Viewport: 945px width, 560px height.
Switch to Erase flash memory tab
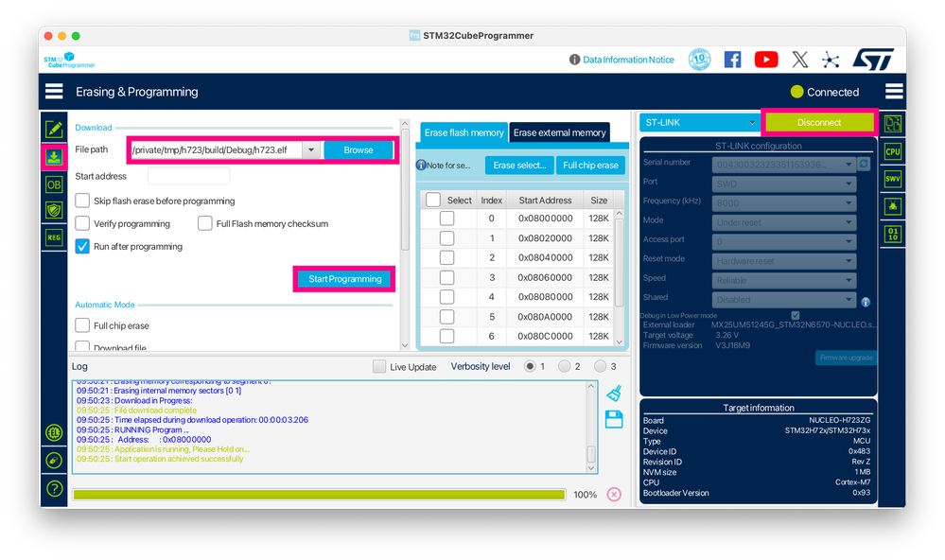[464, 132]
